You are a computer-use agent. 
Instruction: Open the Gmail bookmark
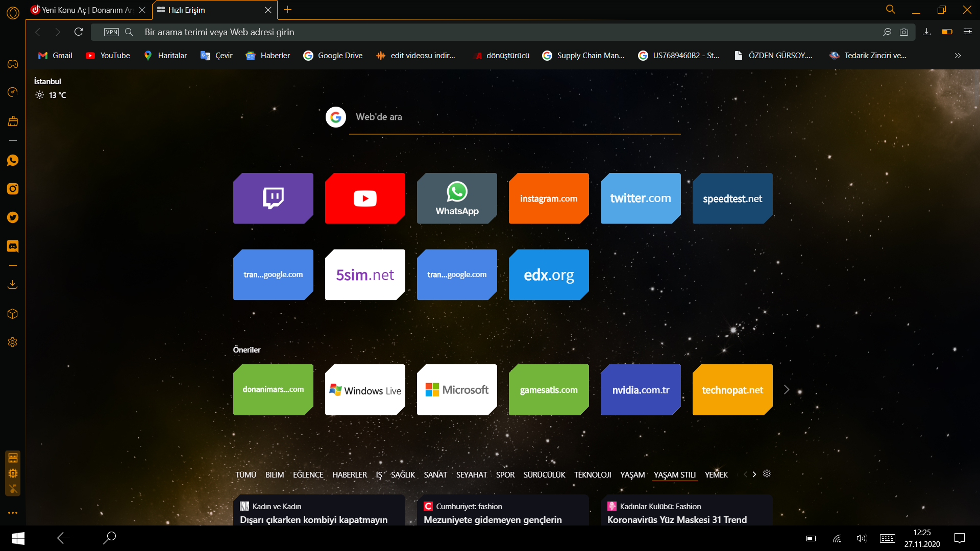55,56
